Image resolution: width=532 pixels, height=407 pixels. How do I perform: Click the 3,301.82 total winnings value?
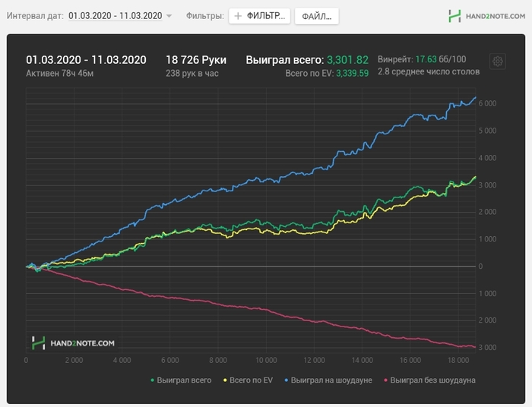pyautogui.click(x=347, y=60)
